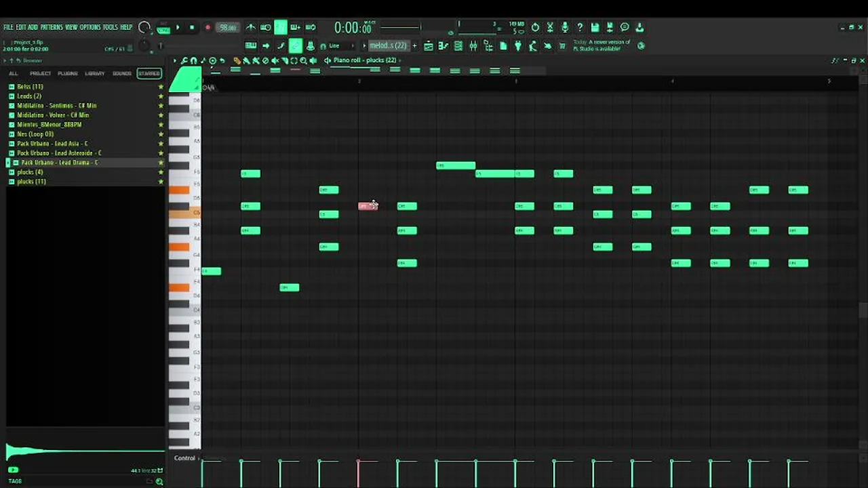This screenshot has height=488, width=868.
Task: Click the Play button
Action: (x=178, y=28)
